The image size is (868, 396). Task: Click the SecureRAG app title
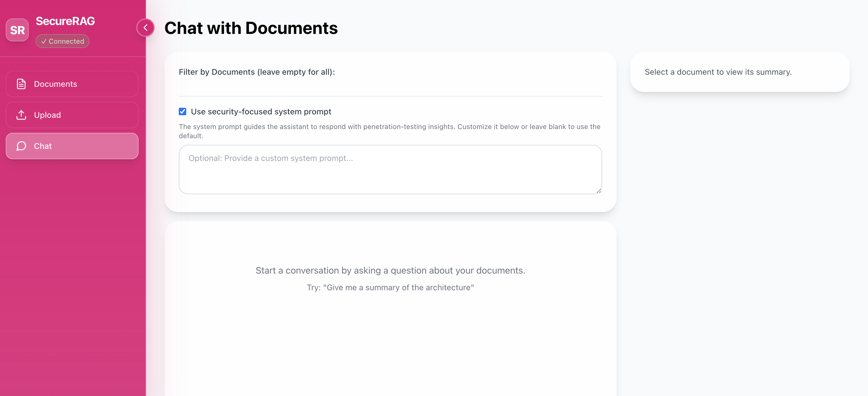tap(65, 21)
